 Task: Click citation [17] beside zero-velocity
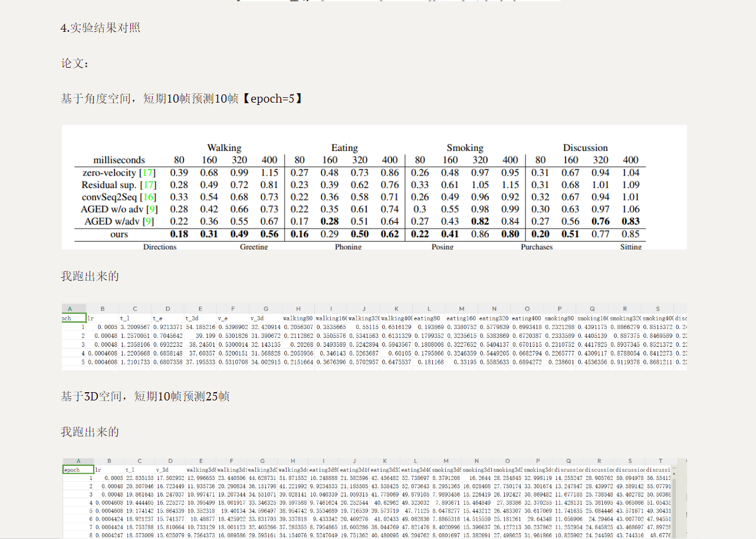pyautogui.click(x=147, y=172)
